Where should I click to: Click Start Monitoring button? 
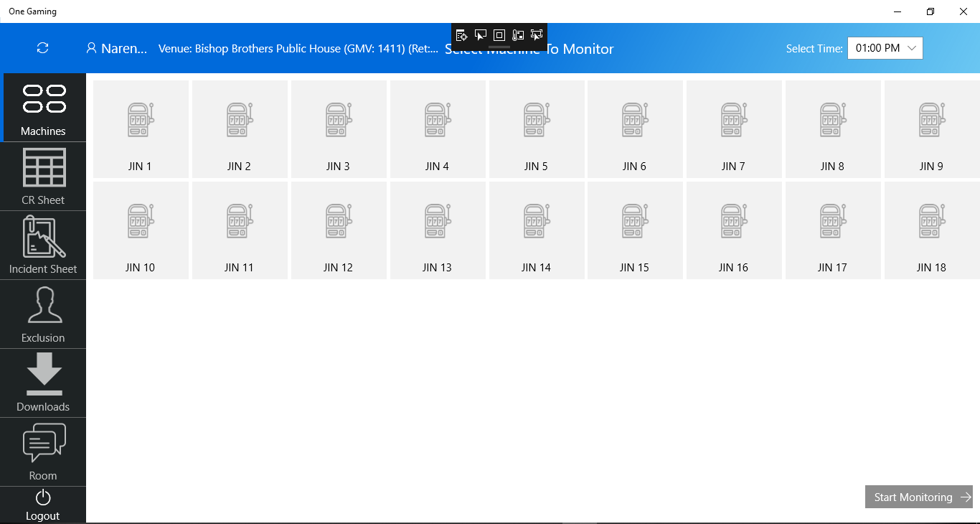coord(919,497)
